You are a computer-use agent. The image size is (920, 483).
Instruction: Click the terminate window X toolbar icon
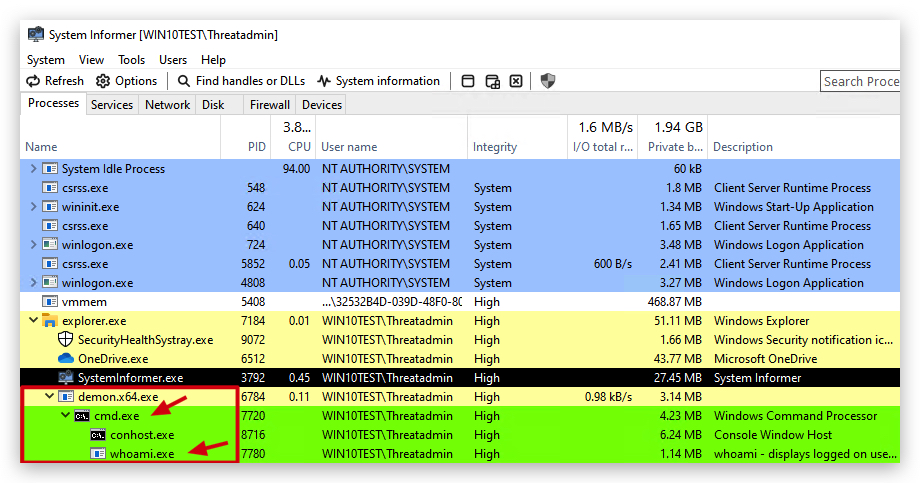coord(516,81)
